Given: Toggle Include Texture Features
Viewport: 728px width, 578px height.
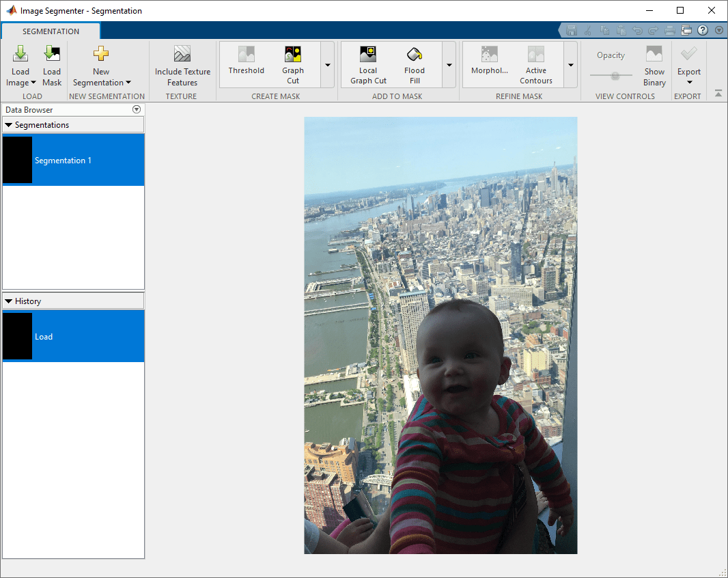Looking at the screenshot, I should 182,66.
